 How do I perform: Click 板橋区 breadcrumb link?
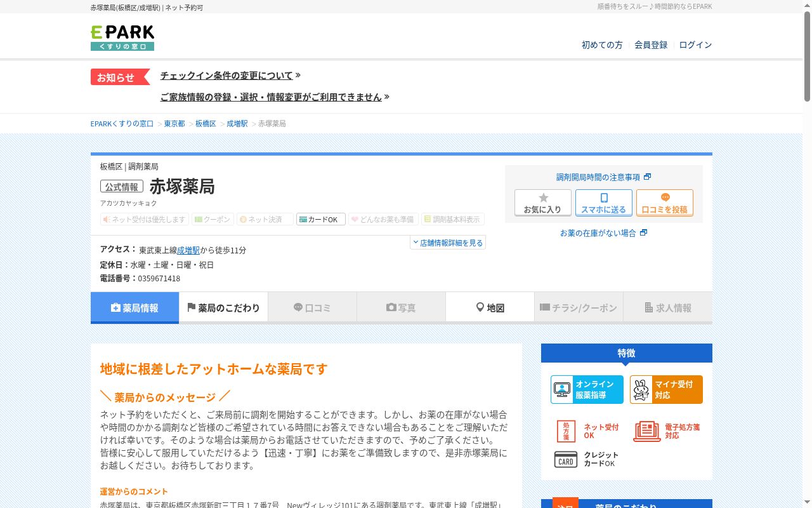coord(206,124)
